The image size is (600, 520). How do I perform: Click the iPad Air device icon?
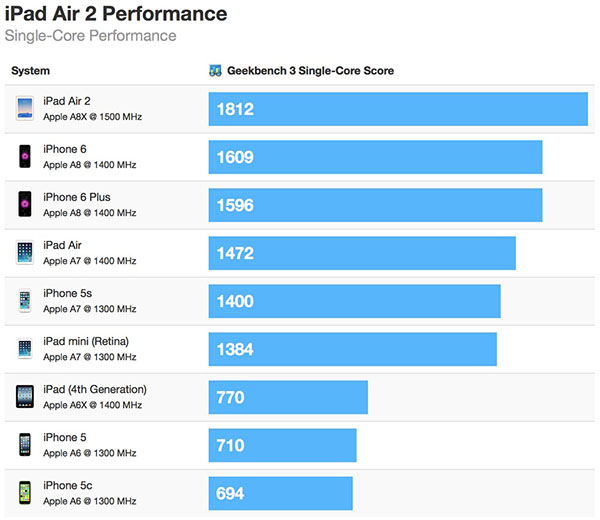pyautogui.click(x=25, y=253)
